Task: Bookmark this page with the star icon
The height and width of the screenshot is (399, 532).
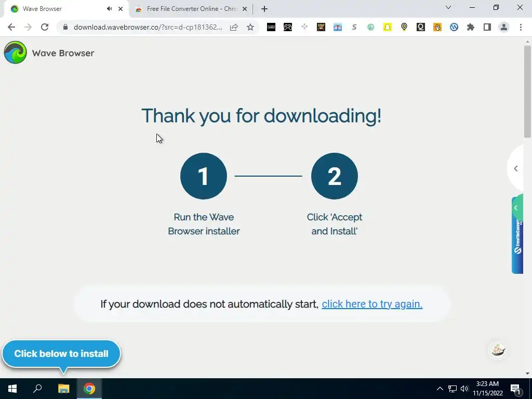Action: point(250,27)
